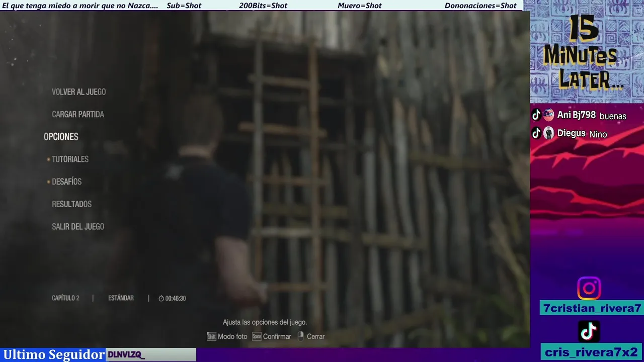Click the Capítulo 2 status text
The width and height of the screenshot is (644, 362).
(65, 298)
